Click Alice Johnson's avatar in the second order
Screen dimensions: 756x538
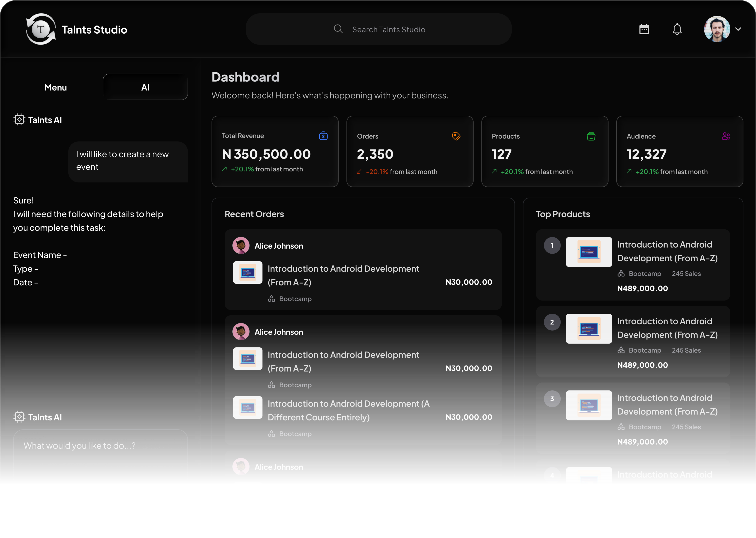tap(241, 332)
